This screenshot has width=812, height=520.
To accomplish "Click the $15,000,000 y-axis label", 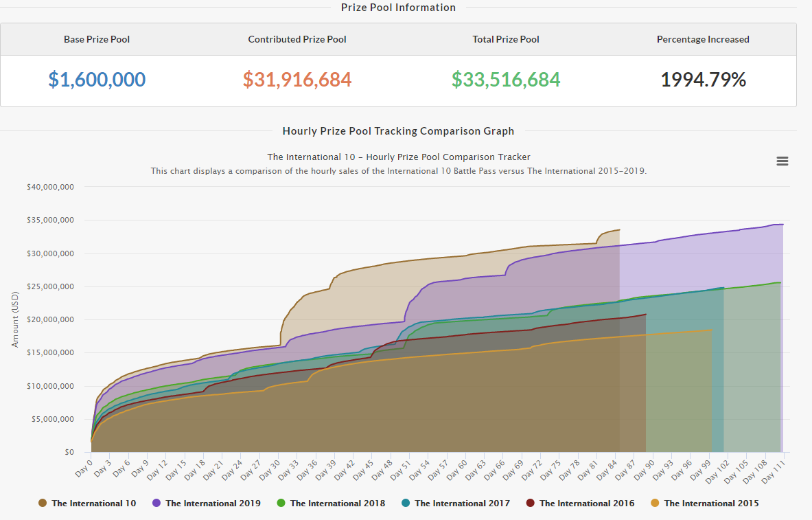I will coord(50,352).
